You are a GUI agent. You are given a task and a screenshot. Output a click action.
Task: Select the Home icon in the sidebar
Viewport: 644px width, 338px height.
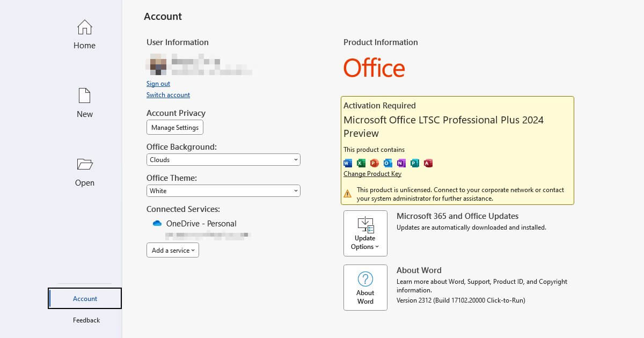point(84,27)
